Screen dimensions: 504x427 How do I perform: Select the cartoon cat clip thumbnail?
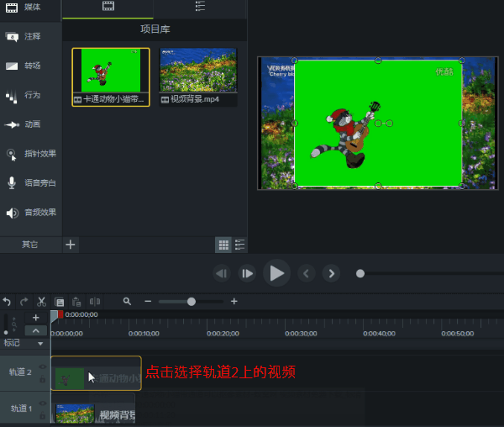click(x=111, y=77)
